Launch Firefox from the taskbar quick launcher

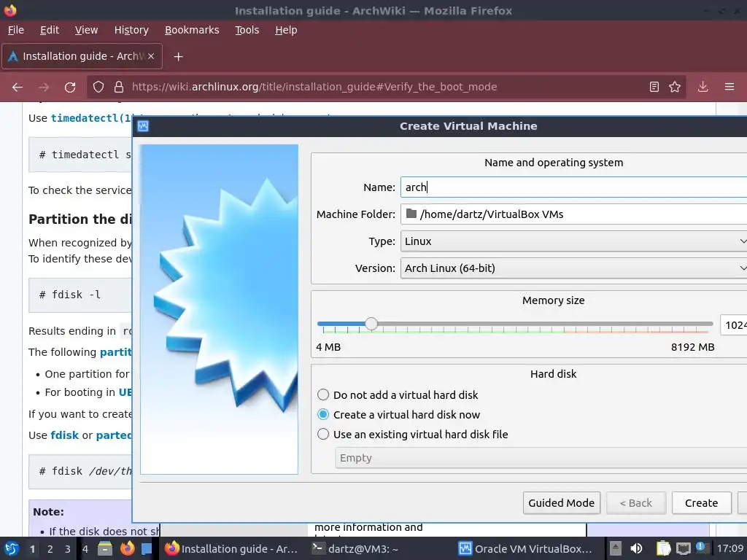(127, 548)
